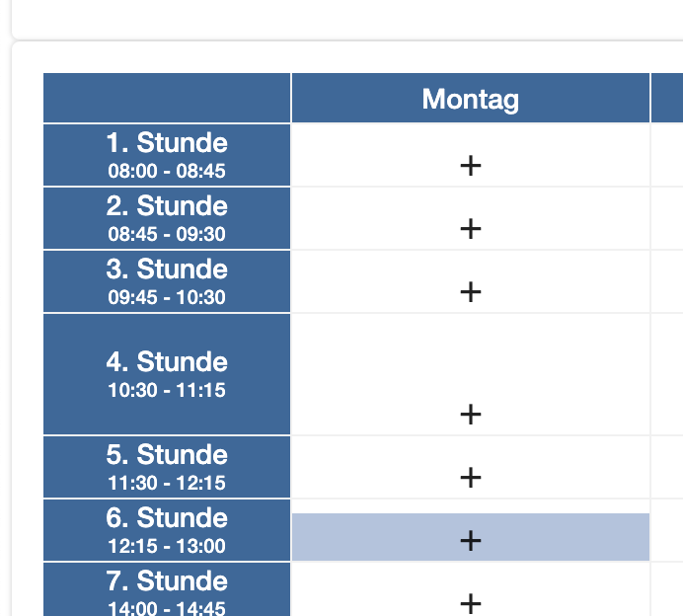Click the empty top-left header cell
The width and height of the screenshot is (683, 616).
pyautogui.click(x=167, y=98)
